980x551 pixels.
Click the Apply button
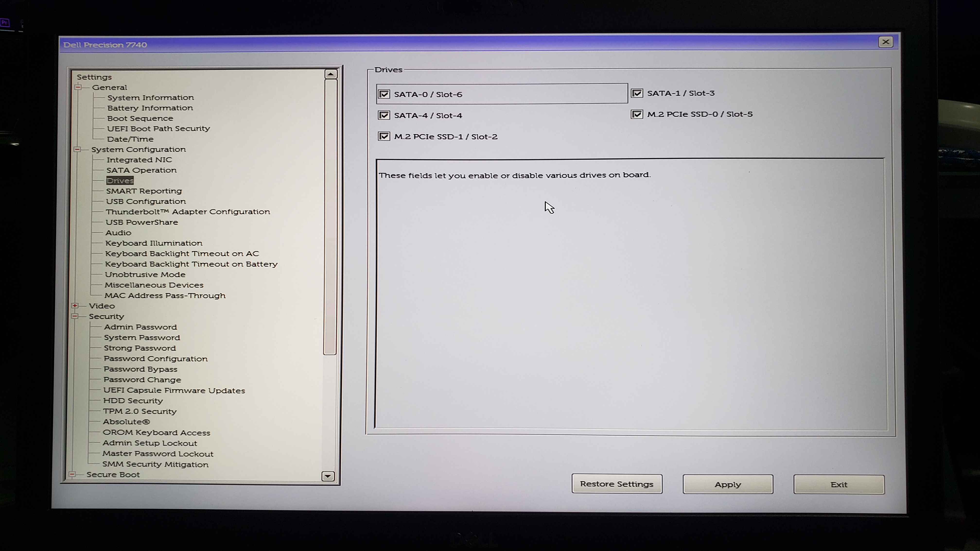pos(728,484)
